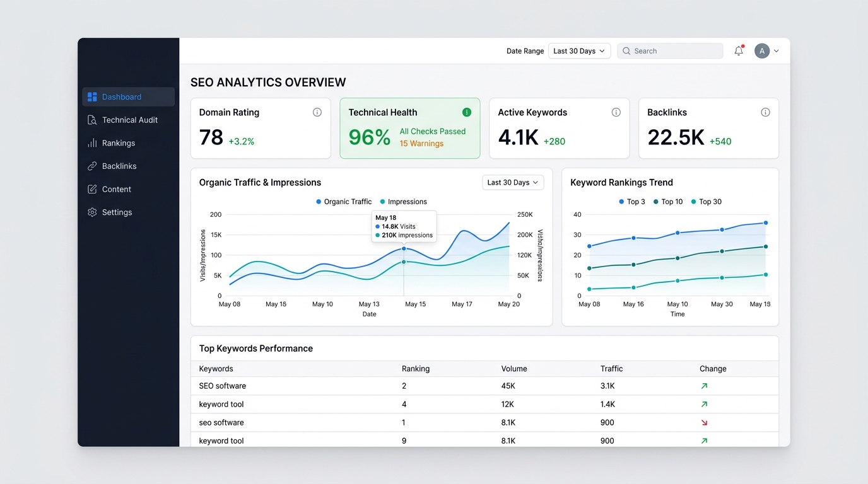Click the 3.1K traffic cell
This screenshot has width=868, height=484.
click(x=607, y=386)
